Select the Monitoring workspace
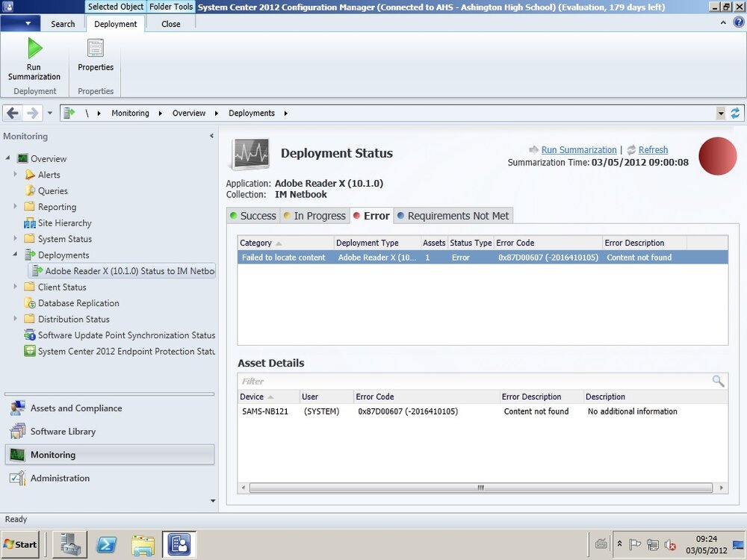This screenshot has width=747, height=560. 110,455
